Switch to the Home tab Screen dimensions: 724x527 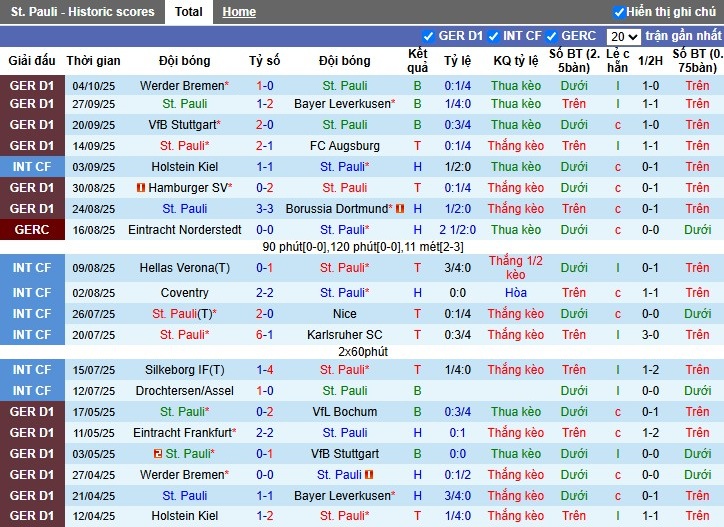(x=239, y=12)
